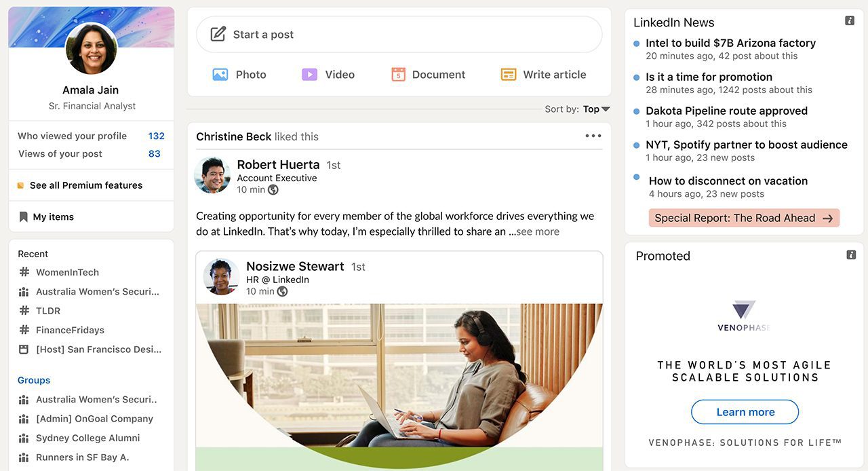868x471 pixels.
Task: Click the arrow on Special Report button
Action: [x=827, y=218]
